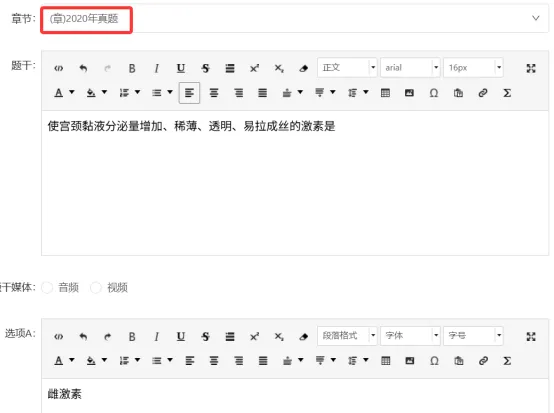The height and width of the screenshot is (413, 554).
Task: Click superscript icon in 题干 toolbar
Action: point(254,68)
